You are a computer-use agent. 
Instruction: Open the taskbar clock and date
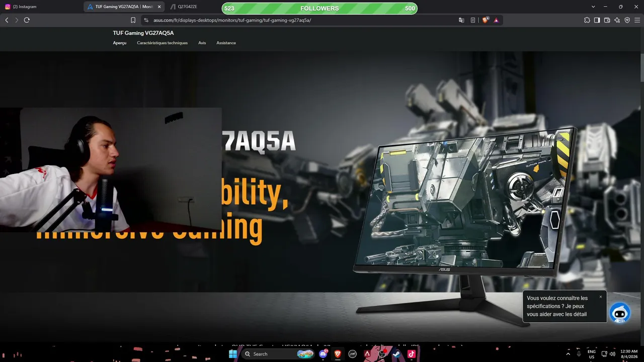tap(629, 354)
